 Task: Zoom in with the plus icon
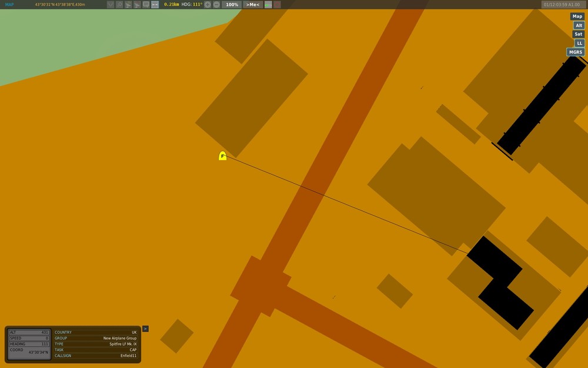point(208,5)
